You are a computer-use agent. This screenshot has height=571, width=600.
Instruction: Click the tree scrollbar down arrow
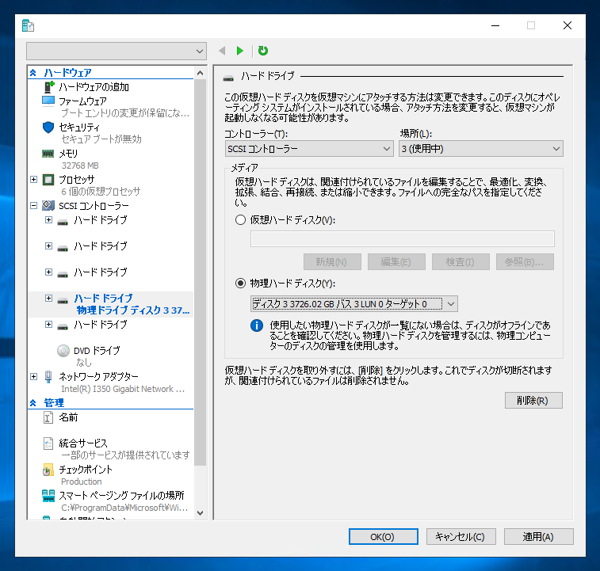click(x=200, y=513)
